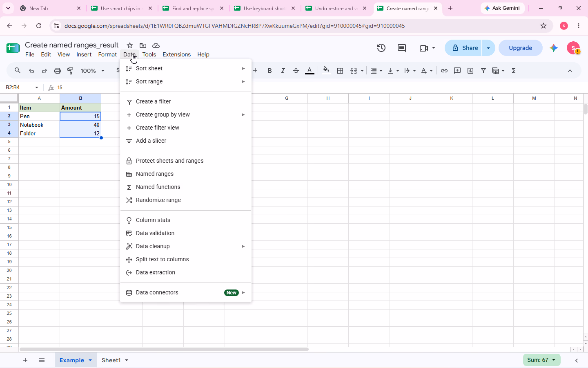Click the Table views icon
This screenshot has height=368, width=588.
(496, 71)
